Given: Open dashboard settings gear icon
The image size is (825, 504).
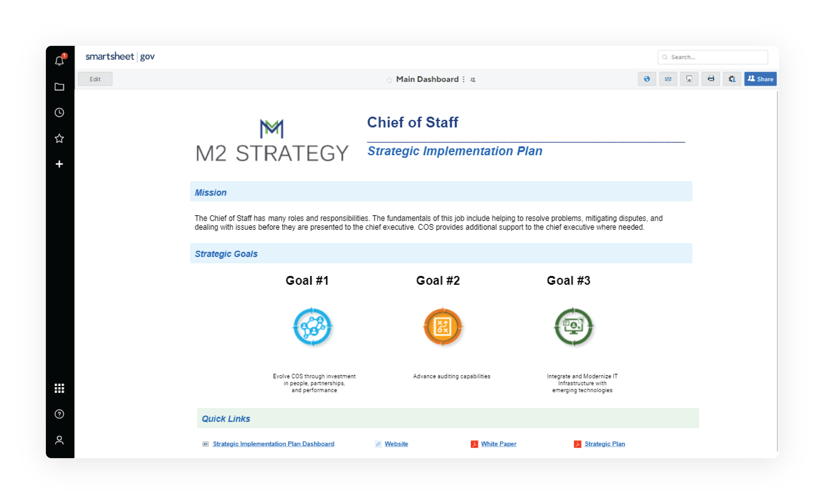Looking at the screenshot, I should point(732,79).
